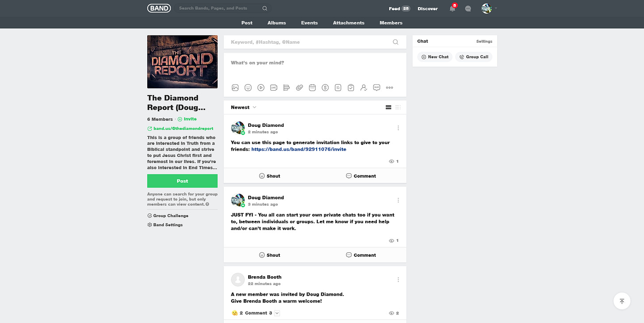The image size is (644, 323).
Task: Open the Newest sort dropdown
Action: (x=243, y=107)
